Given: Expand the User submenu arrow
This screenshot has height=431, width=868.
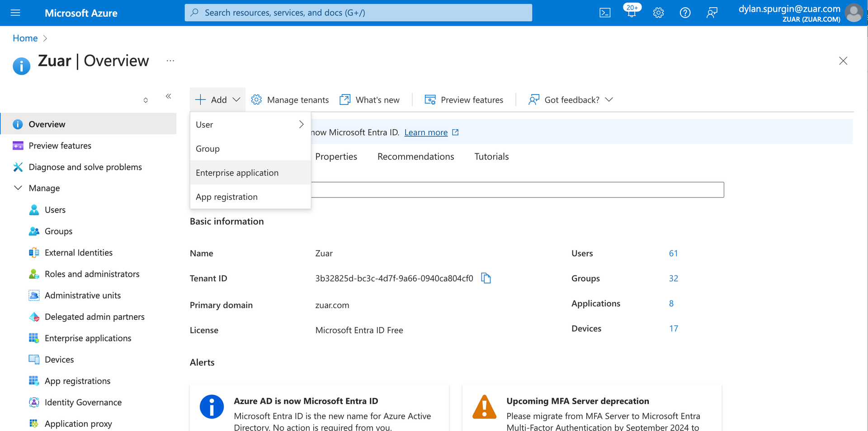Looking at the screenshot, I should click(x=301, y=124).
